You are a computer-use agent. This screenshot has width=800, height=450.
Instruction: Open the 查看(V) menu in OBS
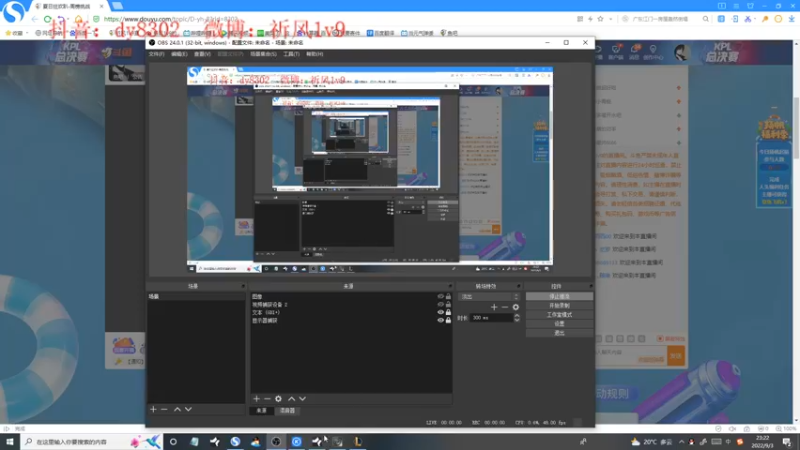(202, 54)
